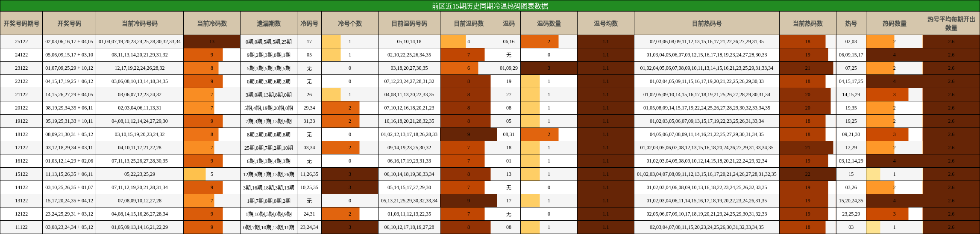Click the title 前区近15期历史同期冷温热码图表数据
Image resolution: width=980 pixels, height=234 pixels.
pyautogui.click(x=490, y=6)
